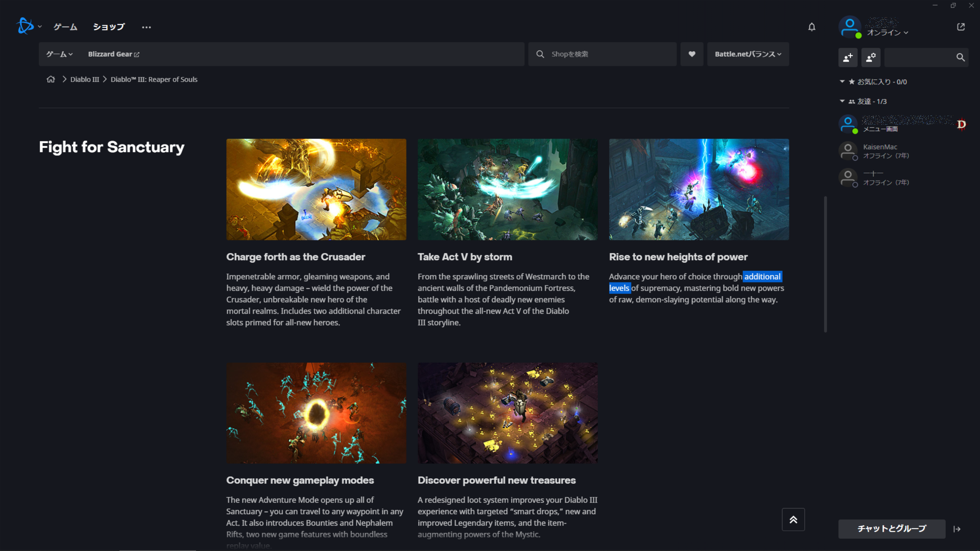Open the friend settings icon
Image resolution: width=980 pixels, height=551 pixels.
point(871,57)
